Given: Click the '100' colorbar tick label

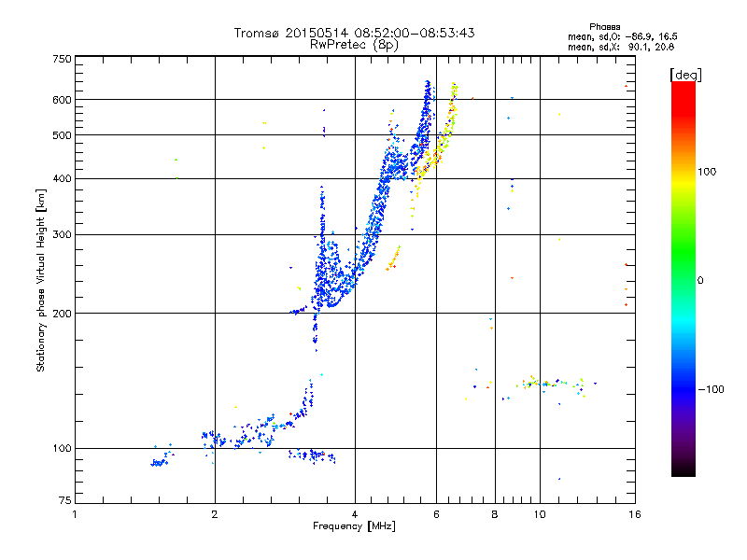Looking at the screenshot, I should (707, 172).
